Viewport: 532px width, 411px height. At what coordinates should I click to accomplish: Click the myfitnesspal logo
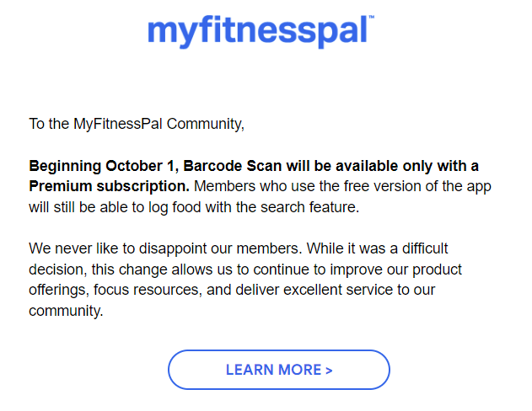[x=261, y=31]
